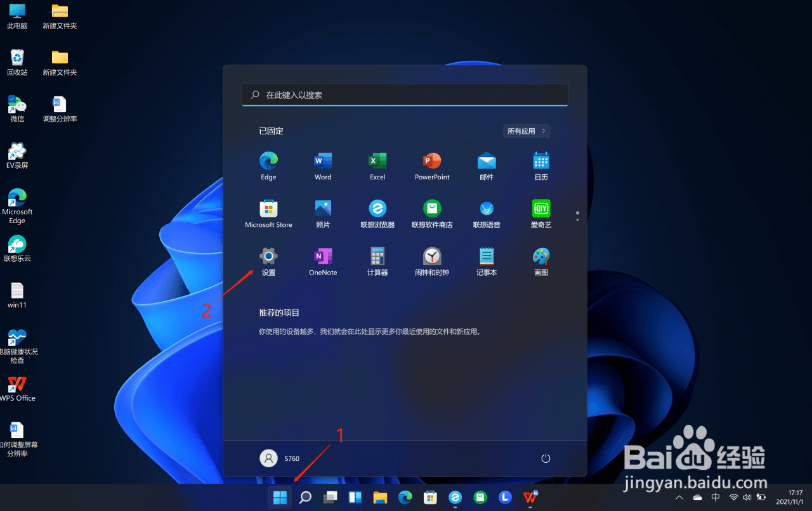
Task: Open the clock showing 17:17 2021/11/1
Action: click(789, 497)
